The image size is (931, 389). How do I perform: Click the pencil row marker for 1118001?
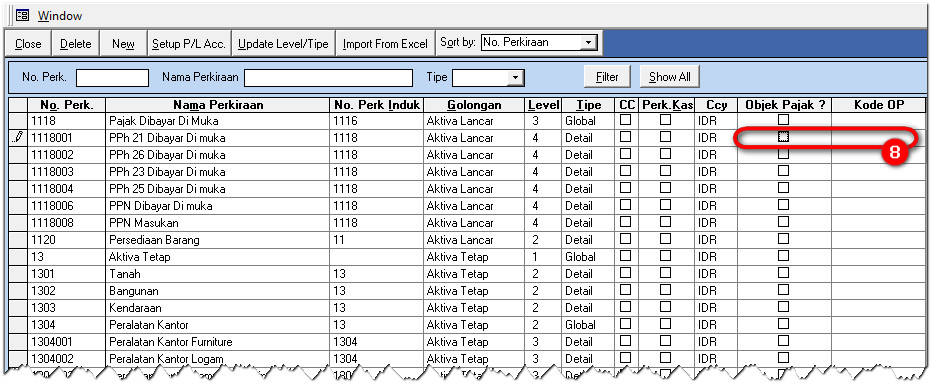(x=19, y=138)
